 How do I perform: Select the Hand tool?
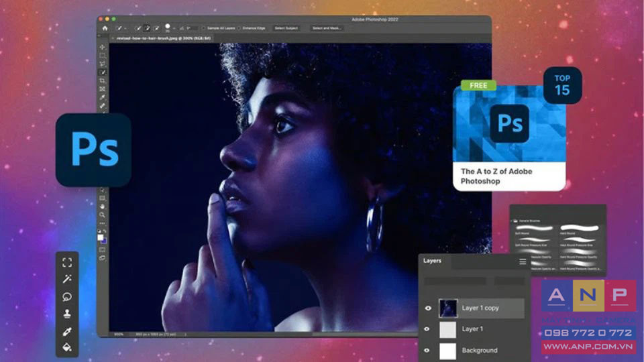click(x=102, y=206)
